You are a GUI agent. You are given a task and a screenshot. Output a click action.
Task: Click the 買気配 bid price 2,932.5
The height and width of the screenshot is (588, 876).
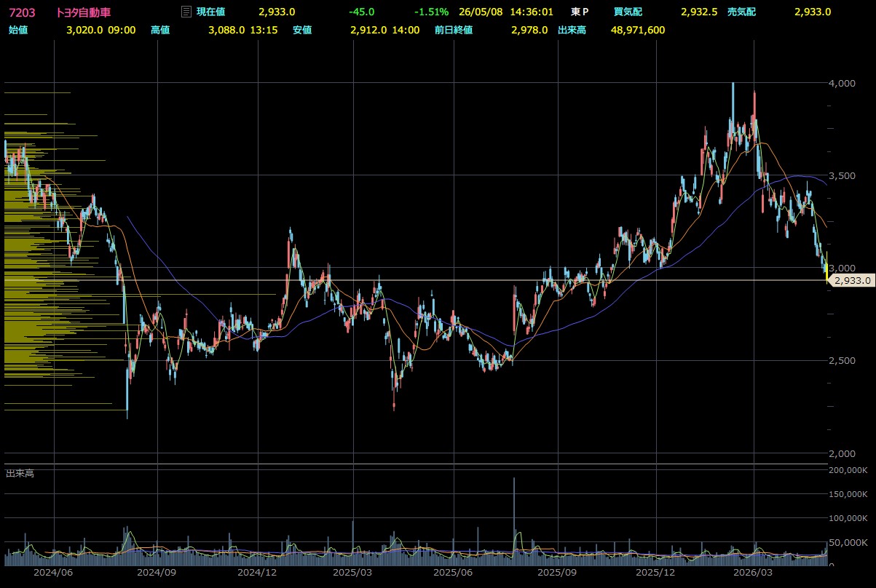699,12
